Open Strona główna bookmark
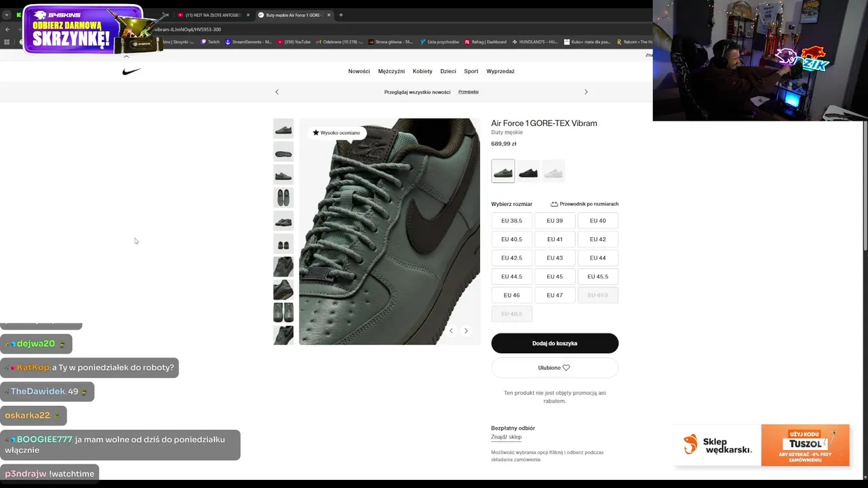 (391, 42)
